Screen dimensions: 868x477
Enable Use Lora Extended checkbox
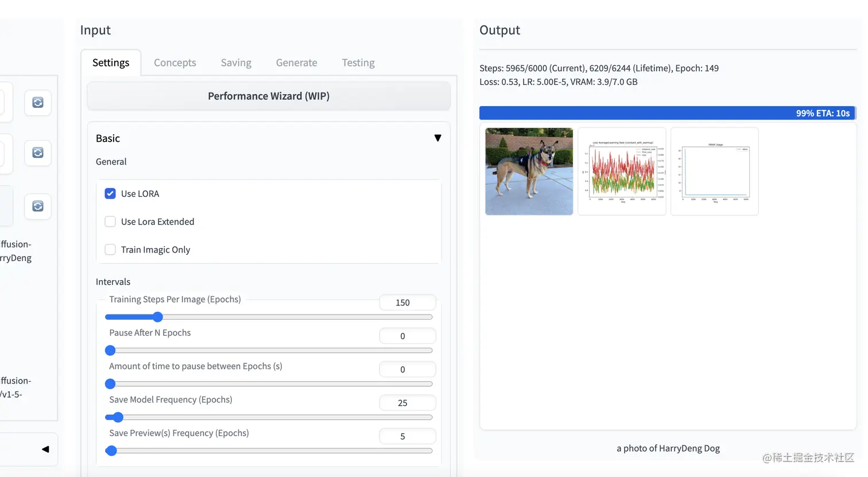(110, 222)
